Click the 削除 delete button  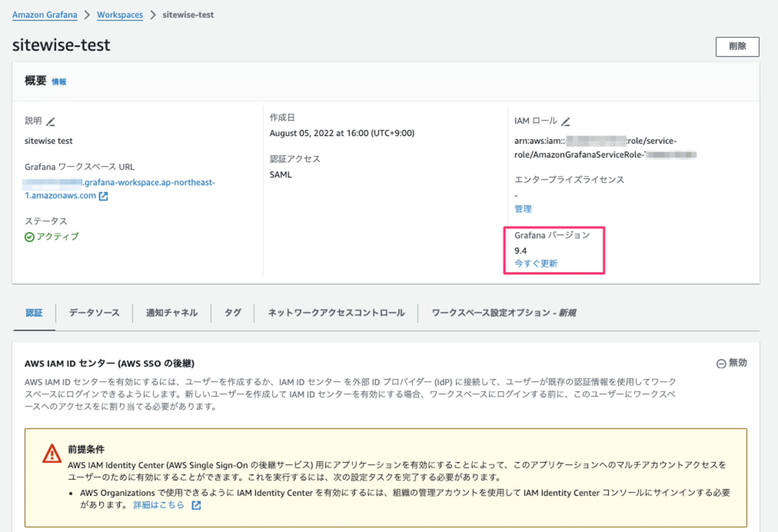click(737, 47)
